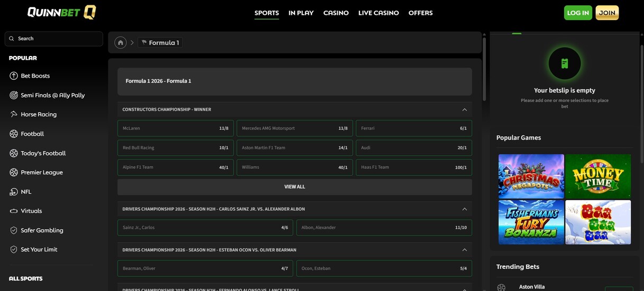
Task: Open Premier League in sidebar
Action: click(x=42, y=172)
